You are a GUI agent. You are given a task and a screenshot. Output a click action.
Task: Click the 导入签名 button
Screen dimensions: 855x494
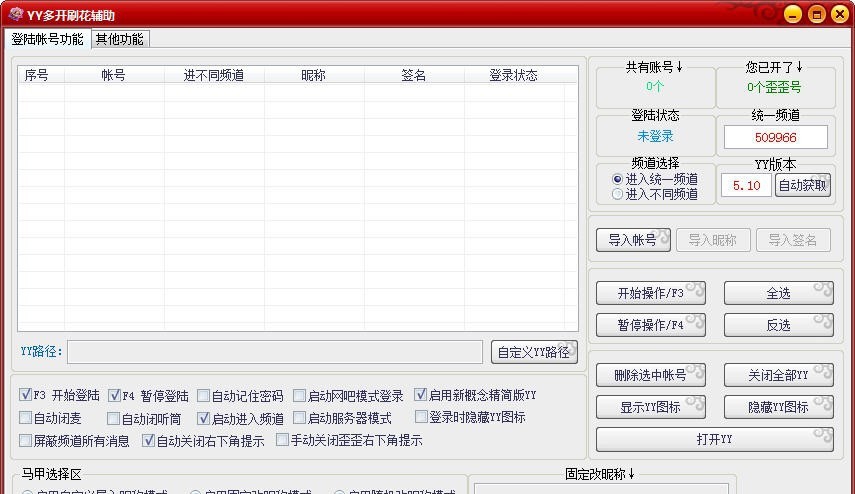click(793, 240)
